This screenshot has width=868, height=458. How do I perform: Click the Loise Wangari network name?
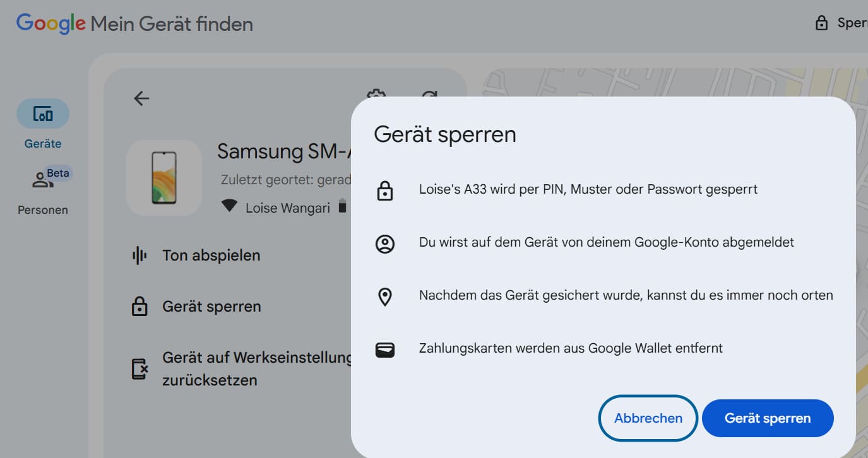click(288, 208)
